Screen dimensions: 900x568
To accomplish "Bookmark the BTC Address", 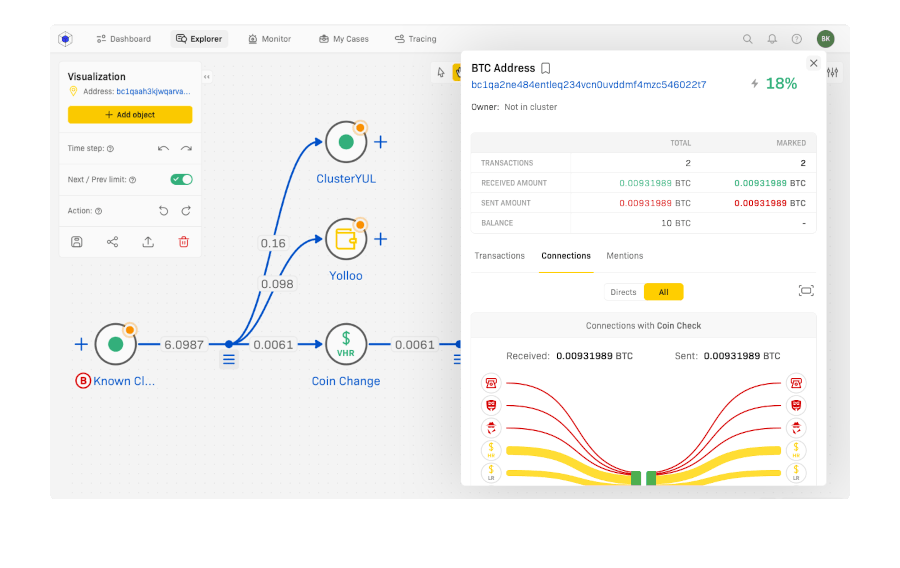I will click(x=546, y=68).
